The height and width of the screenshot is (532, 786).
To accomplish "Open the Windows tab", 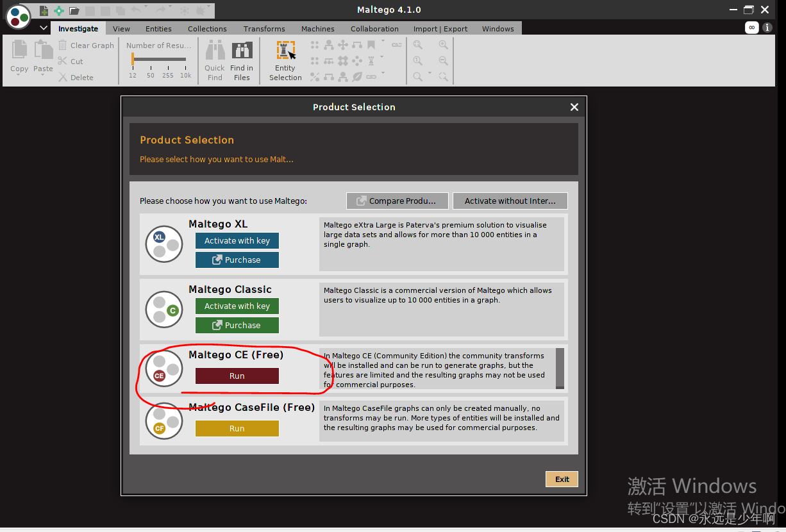I will [498, 29].
